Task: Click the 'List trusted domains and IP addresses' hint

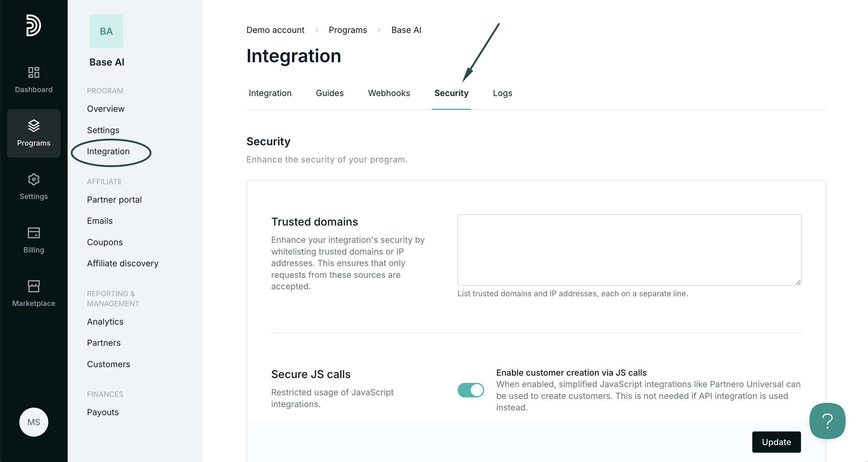Action: click(573, 294)
